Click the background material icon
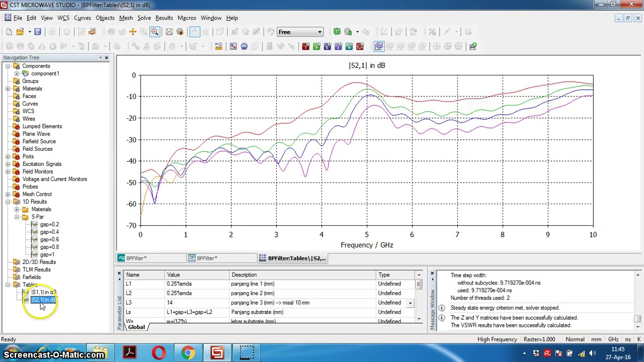 point(233,46)
